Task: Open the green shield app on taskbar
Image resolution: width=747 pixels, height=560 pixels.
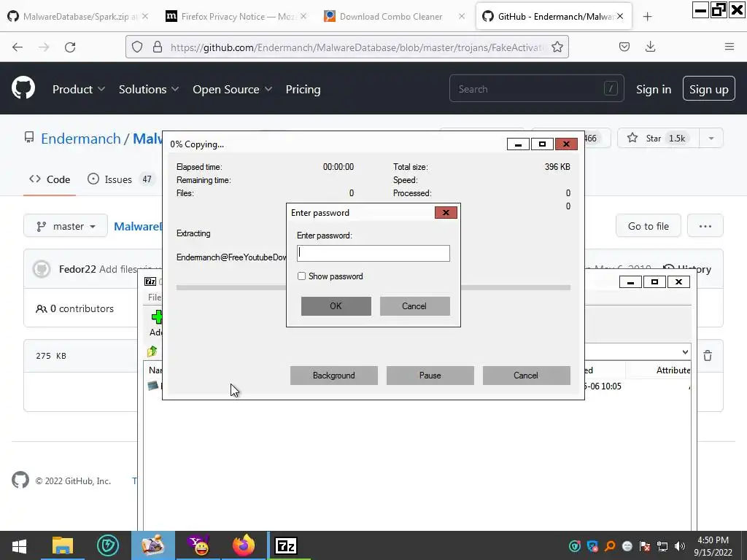Action: pyautogui.click(x=108, y=545)
